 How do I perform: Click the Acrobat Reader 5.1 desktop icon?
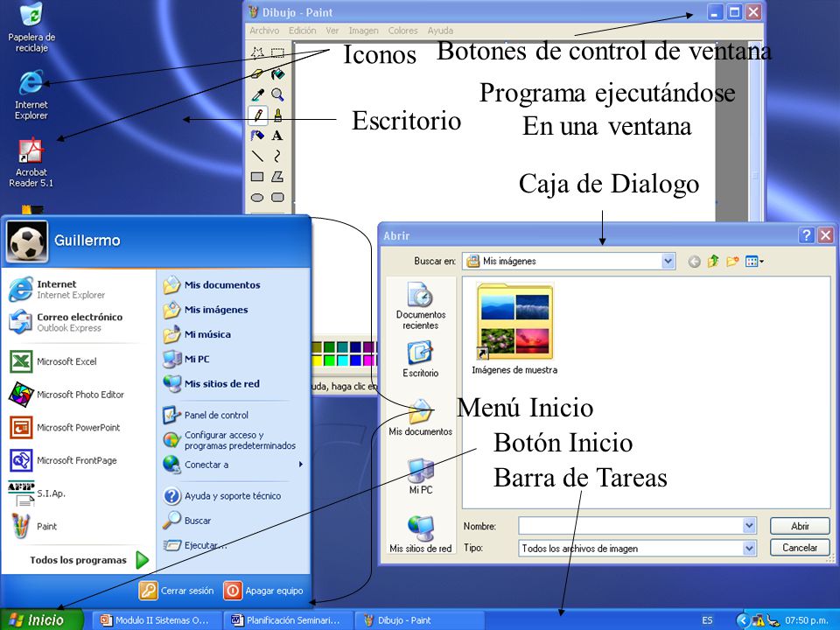(x=31, y=163)
